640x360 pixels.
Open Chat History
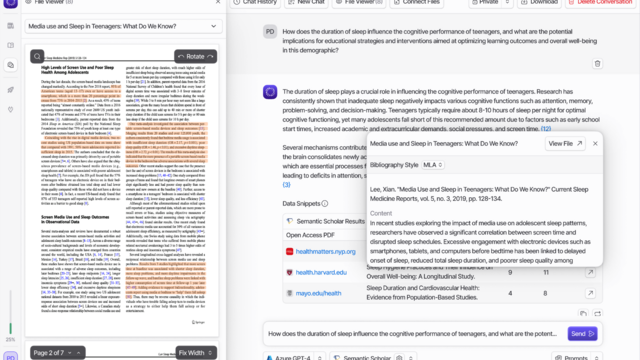click(x=255, y=2)
